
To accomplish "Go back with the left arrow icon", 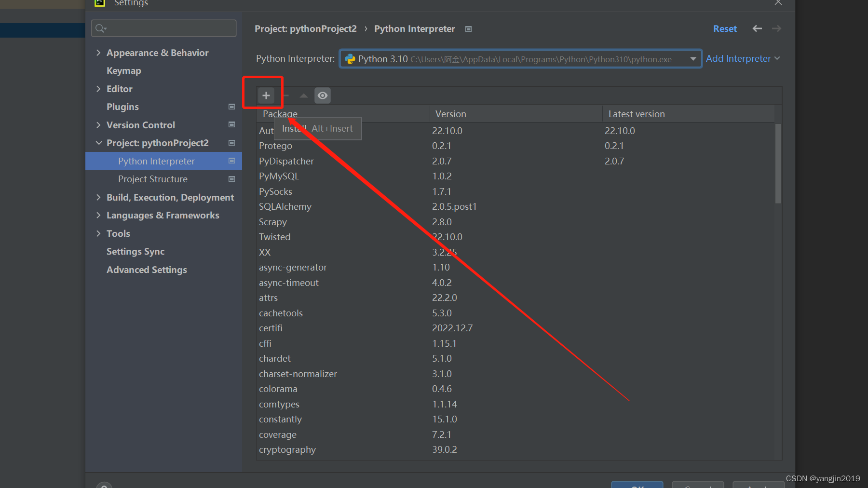I will pos(757,28).
